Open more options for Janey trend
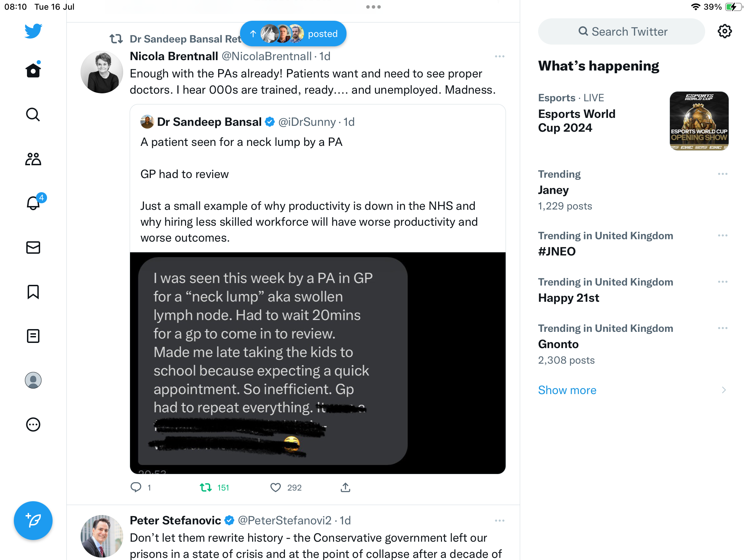Screen dimensions: 747x560 tap(722, 174)
